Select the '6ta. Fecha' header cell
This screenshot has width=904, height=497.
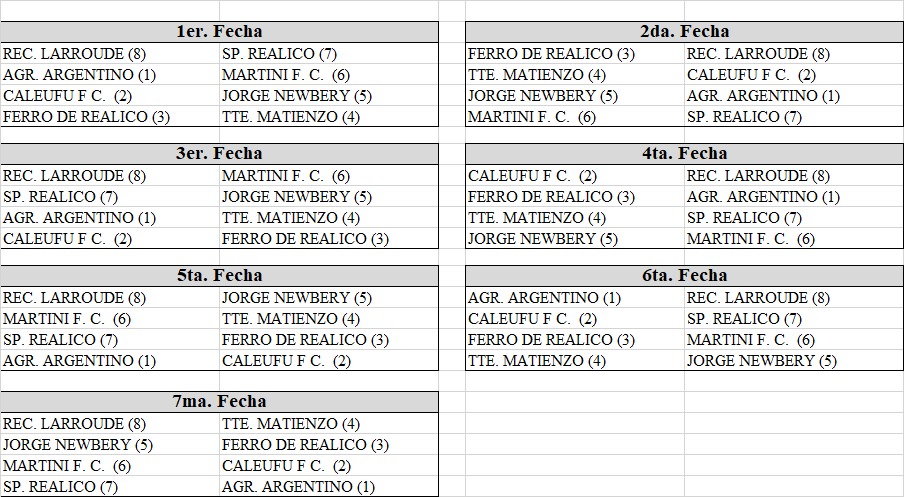(x=684, y=276)
